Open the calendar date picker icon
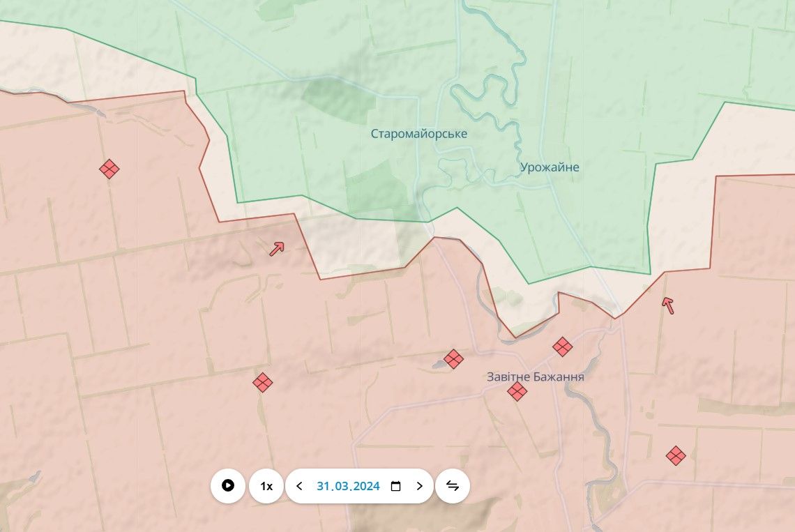 (395, 486)
